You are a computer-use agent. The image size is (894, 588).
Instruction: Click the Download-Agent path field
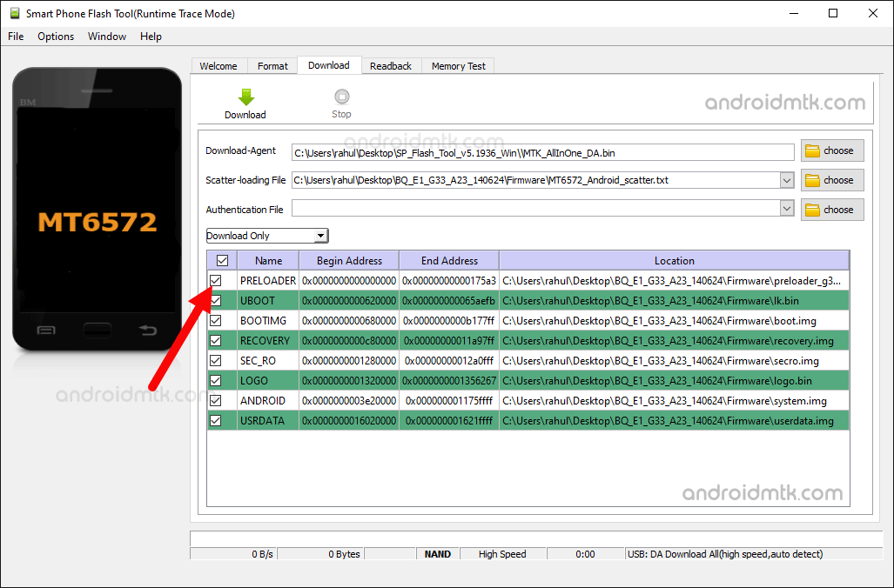pos(543,152)
